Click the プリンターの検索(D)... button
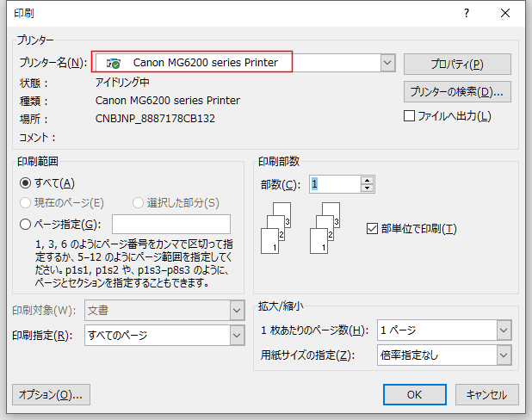 457,91
